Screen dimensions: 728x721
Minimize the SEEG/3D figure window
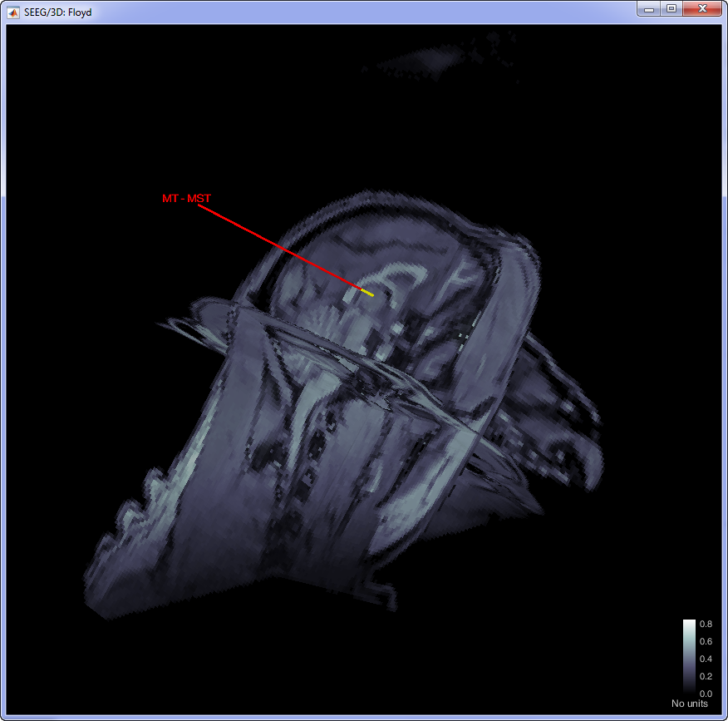click(x=649, y=8)
